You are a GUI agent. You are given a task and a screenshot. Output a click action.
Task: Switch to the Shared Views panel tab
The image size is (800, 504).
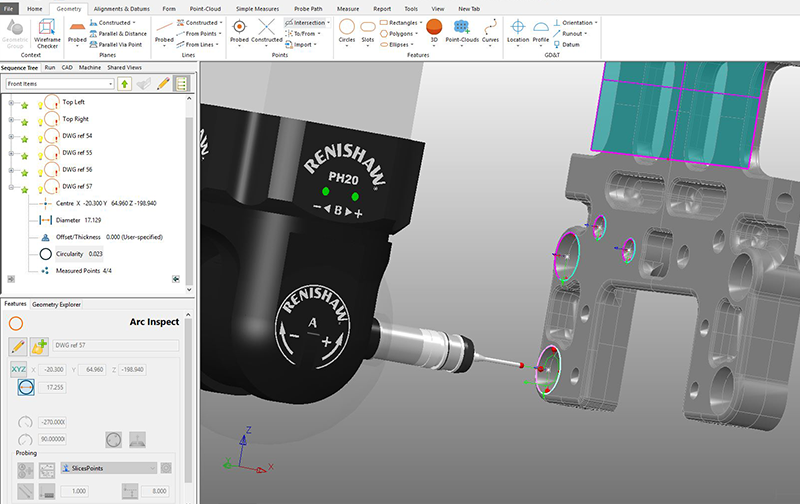point(124,67)
